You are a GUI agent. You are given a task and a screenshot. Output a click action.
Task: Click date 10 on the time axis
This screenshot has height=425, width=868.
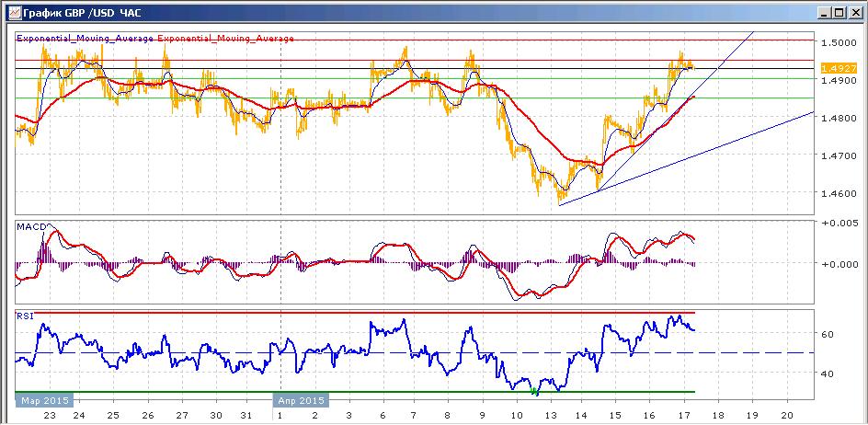point(517,415)
